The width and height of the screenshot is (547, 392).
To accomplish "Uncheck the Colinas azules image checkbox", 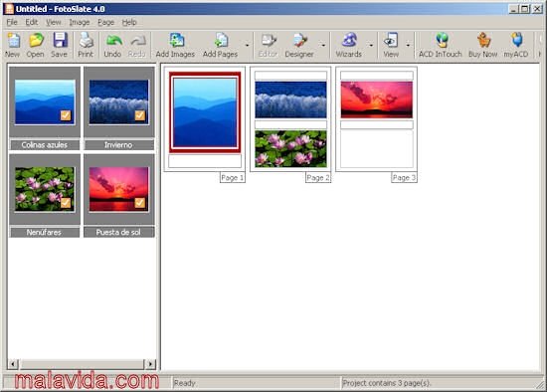I will click(x=66, y=115).
